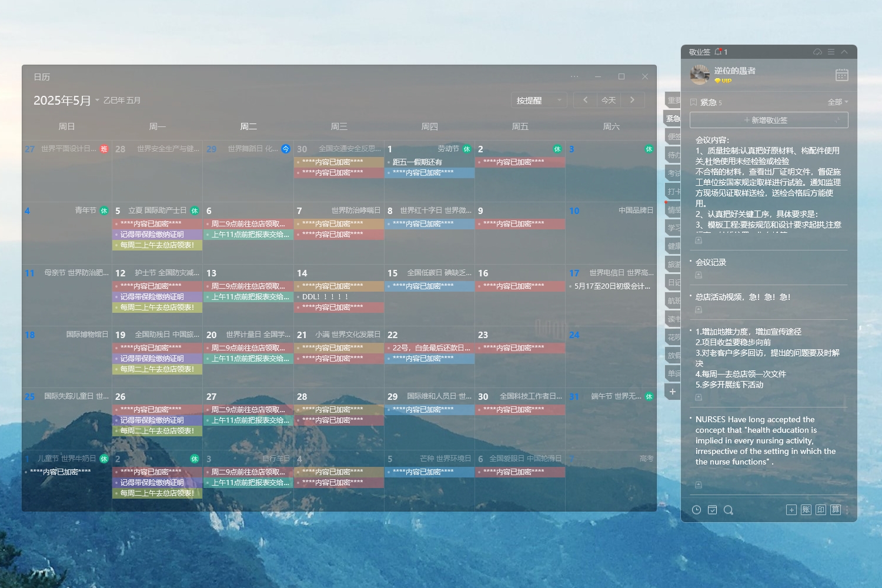The image size is (882, 588).
Task: Click the search magnifier icon in the bottom toolbar
Action: coord(728,510)
